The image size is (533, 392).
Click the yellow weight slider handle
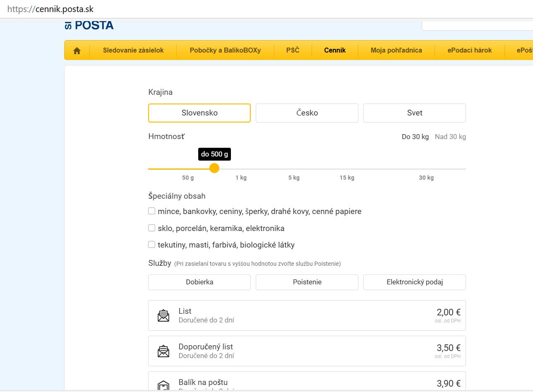tap(214, 168)
